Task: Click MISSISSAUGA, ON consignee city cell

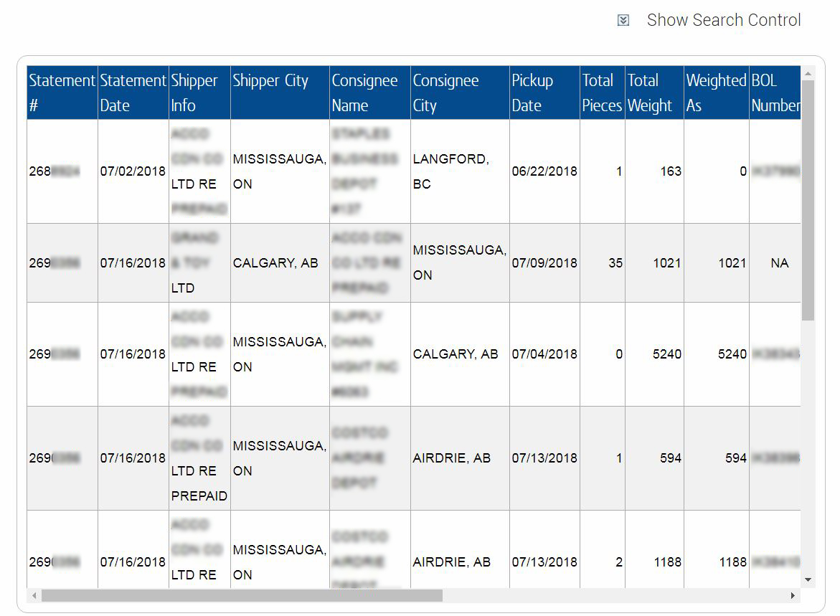Action: tap(461, 263)
